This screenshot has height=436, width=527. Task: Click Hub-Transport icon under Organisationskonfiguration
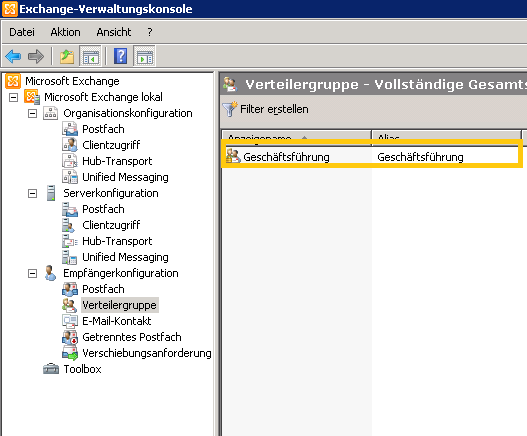(x=70, y=161)
